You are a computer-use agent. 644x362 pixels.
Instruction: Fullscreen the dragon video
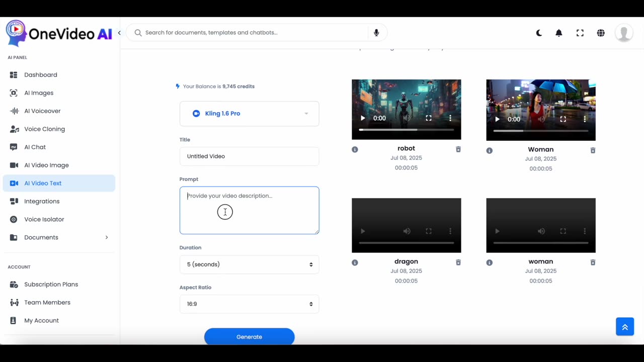coord(429,231)
